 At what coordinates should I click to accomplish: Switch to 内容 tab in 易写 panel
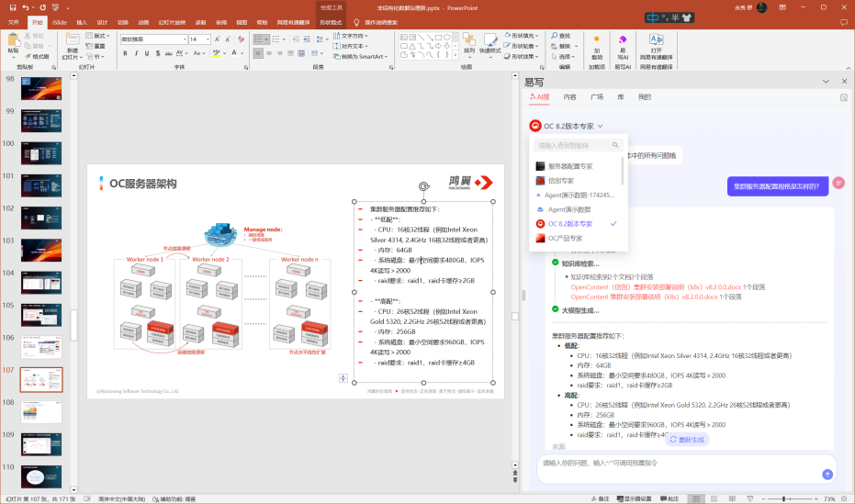(x=569, y=97)
